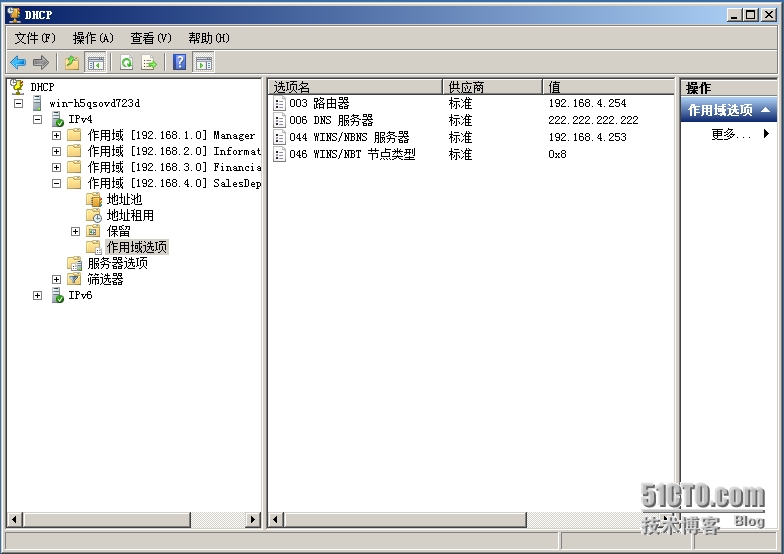The image size is (784, 554).
Task: Click the folder icon of scope 192.168.2.0
Action: point(74,151)
